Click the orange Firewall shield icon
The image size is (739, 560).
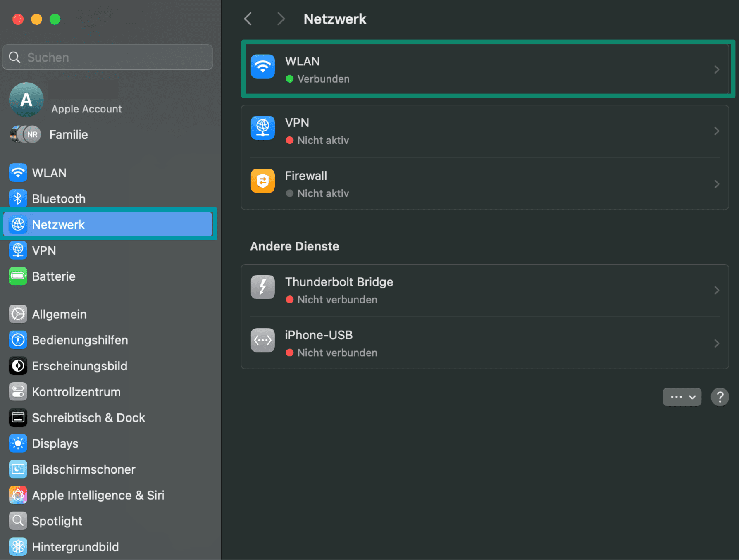point(262,181)
